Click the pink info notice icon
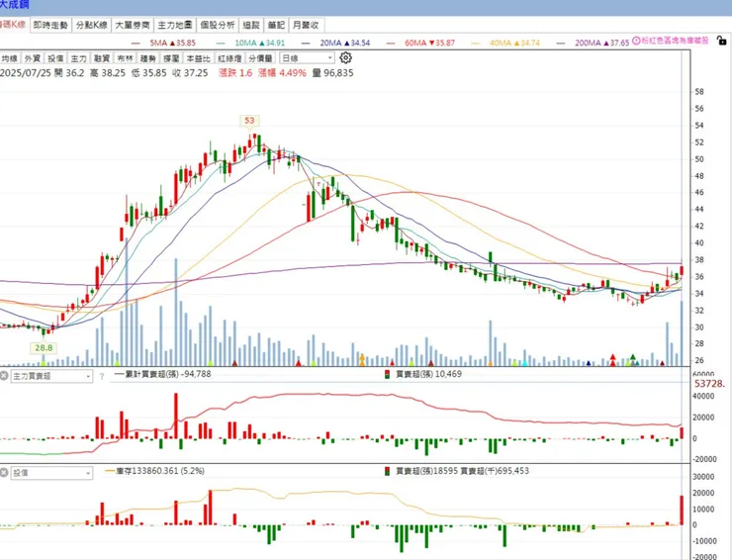Image resolution: width=732 pixels, height=560 pixels. pyautogui.click(x=636, y=42)
